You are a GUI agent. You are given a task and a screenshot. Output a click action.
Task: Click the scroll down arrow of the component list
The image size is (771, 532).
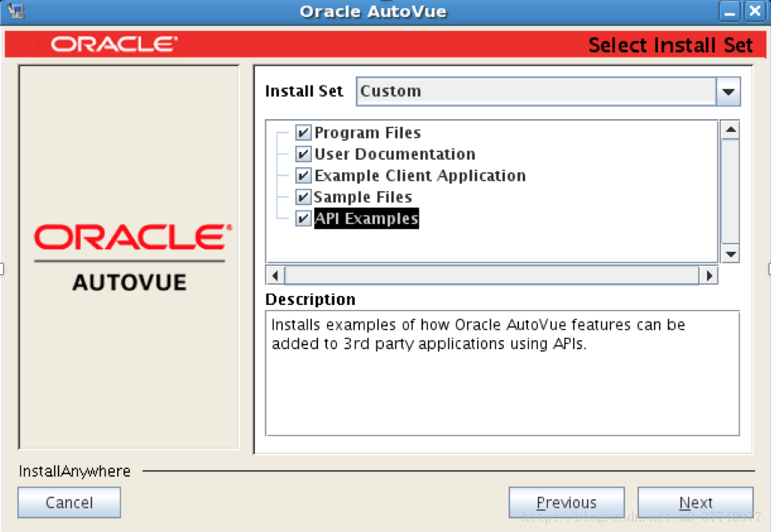[x=730, y=255]
